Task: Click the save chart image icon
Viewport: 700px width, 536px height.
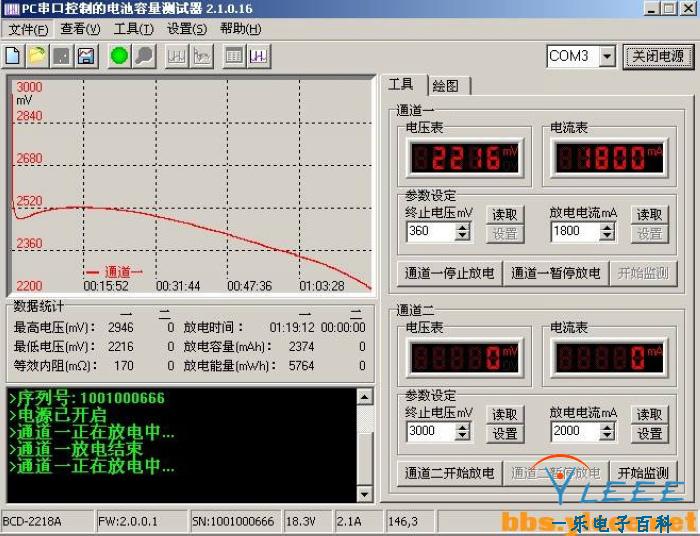Action: 86,55
